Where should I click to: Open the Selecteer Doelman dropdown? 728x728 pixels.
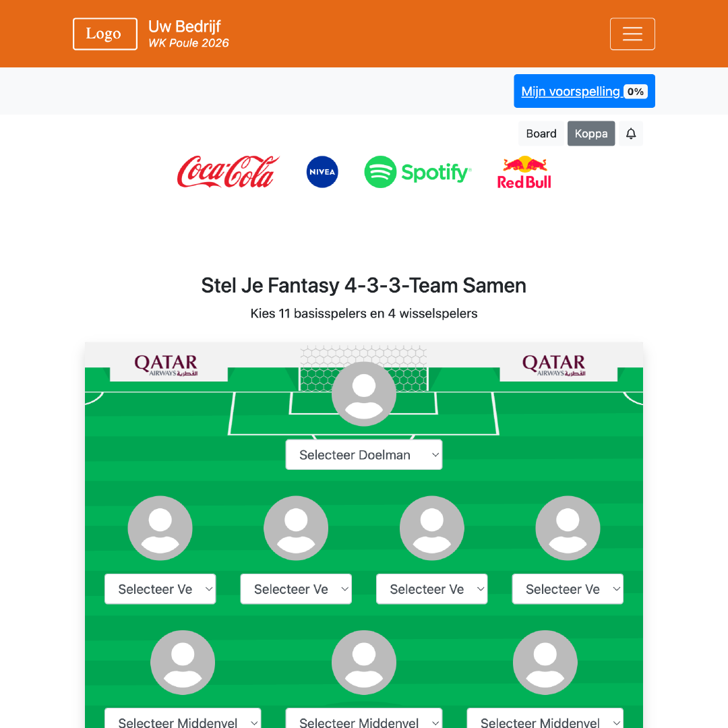(x=364, y=454)
